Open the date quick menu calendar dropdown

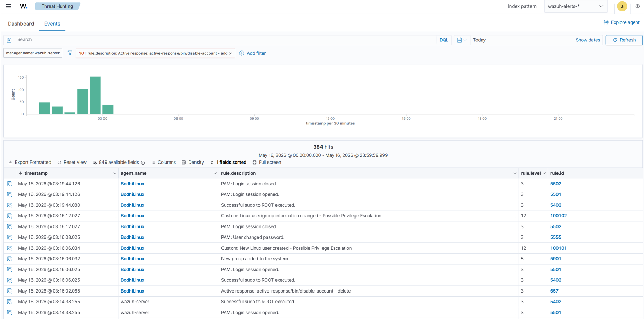click(462, 40)
